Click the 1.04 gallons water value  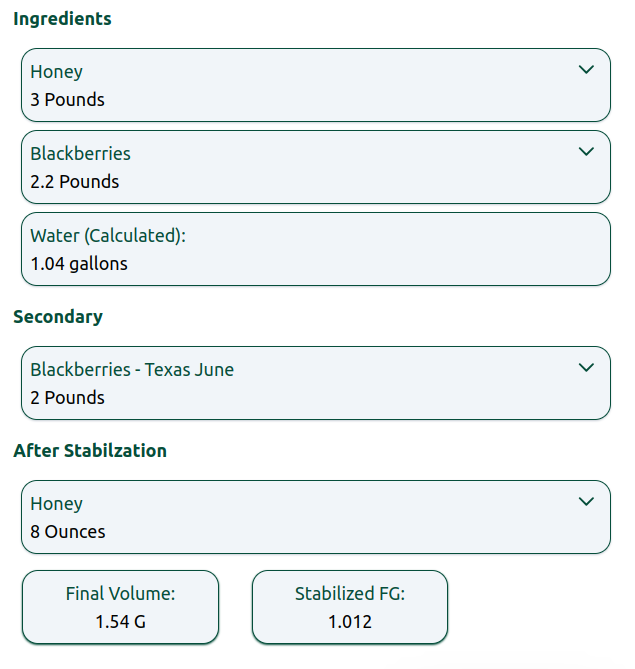[x=79, y=264]
